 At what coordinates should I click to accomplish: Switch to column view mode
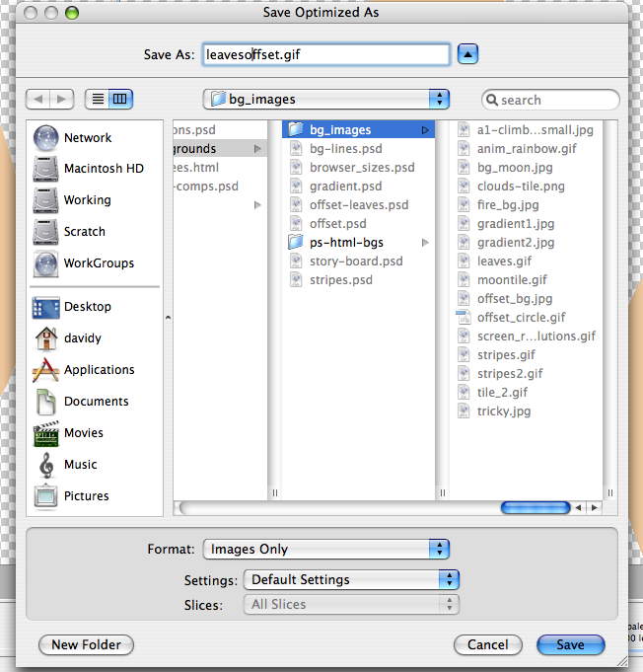(120, 100)
